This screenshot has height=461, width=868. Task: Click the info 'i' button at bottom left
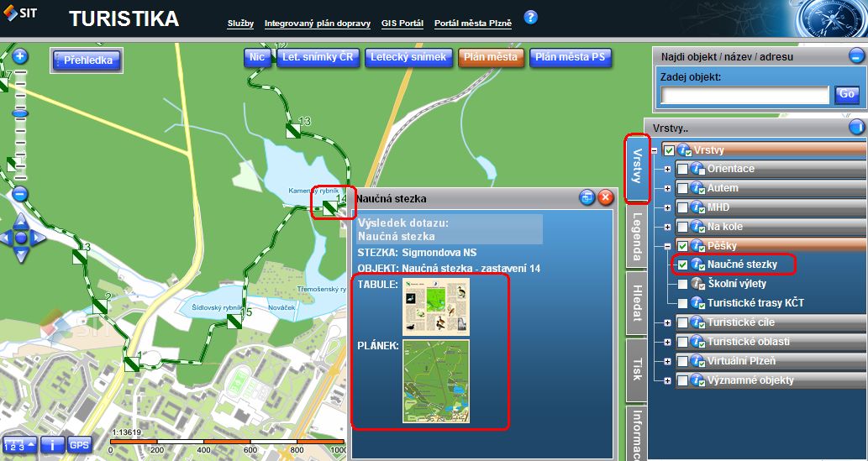click(x=52, y=445)
